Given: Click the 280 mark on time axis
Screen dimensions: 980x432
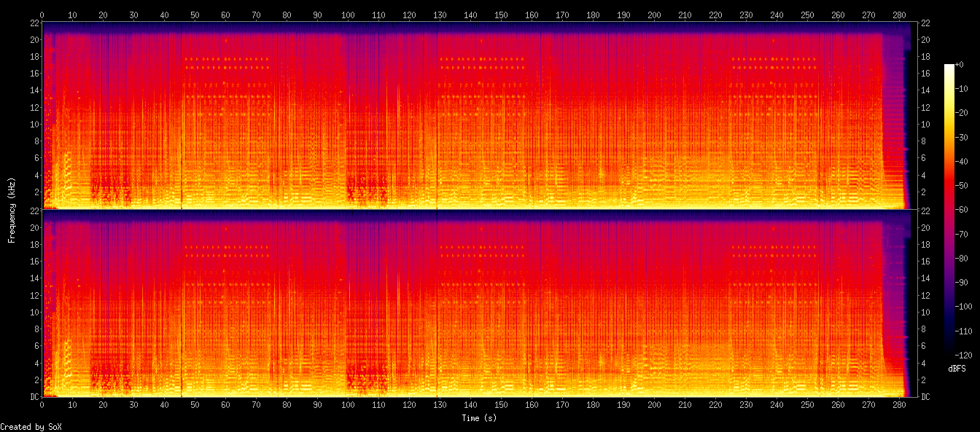Looking at the screenshot, I should point(901,13).
